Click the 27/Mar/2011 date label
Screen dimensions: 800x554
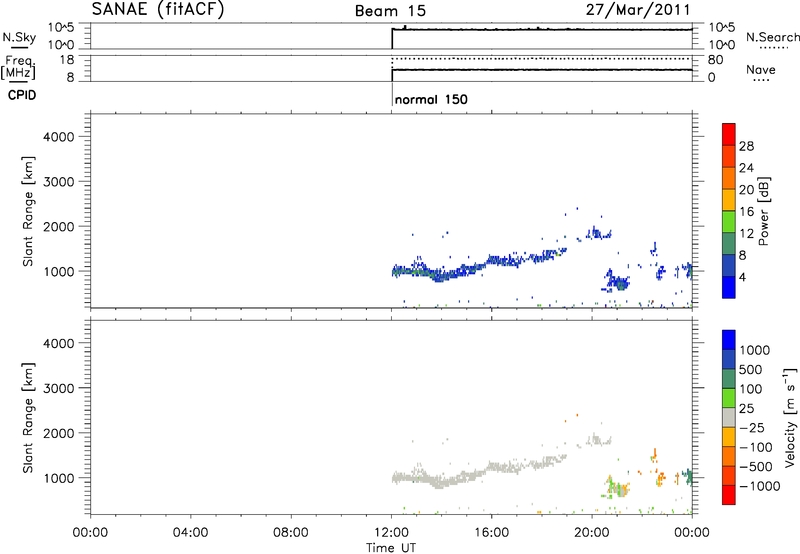tap(638, 10)
